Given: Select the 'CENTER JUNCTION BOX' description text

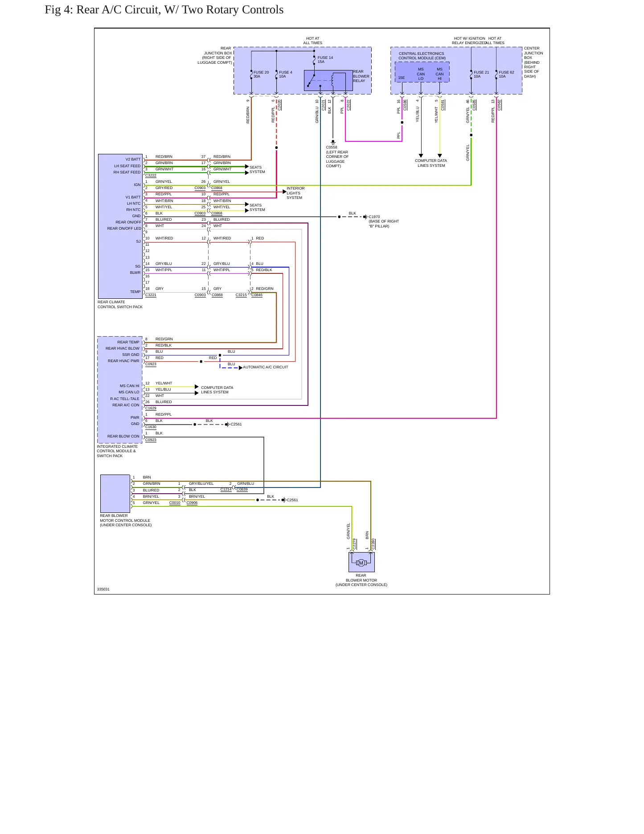Looking at the screenshot, I should (x=533, y=62).
